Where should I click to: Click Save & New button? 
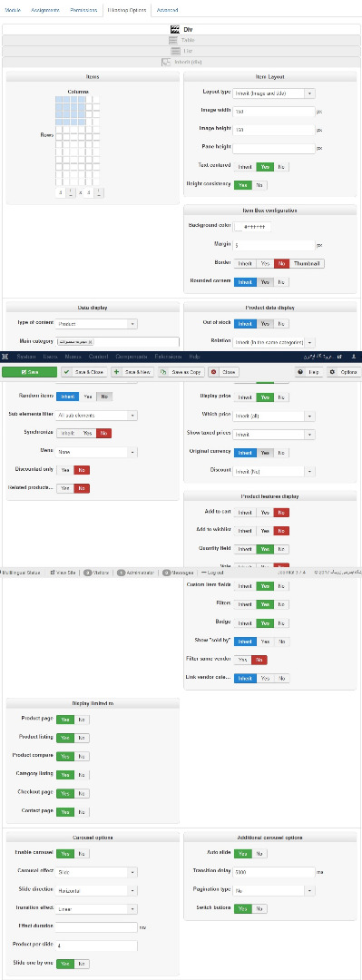pyautogui.click(x=132, y=372)
